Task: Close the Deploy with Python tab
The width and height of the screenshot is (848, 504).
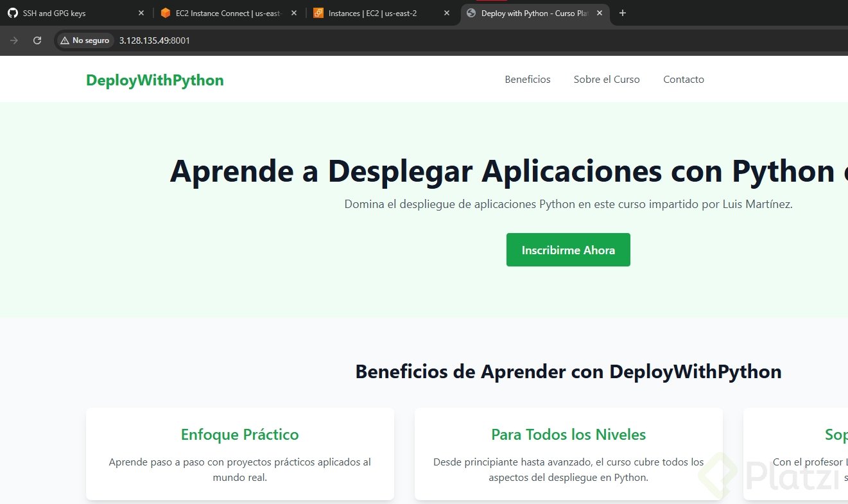Action: pos(600,13)
